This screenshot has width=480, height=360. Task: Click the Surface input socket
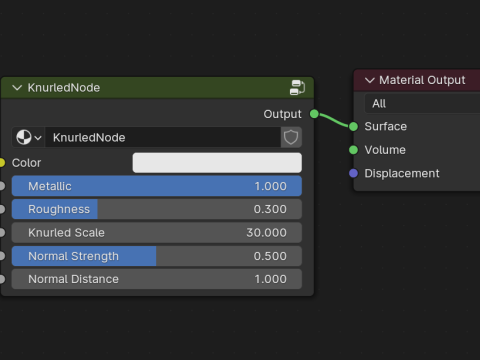[353, 127]
